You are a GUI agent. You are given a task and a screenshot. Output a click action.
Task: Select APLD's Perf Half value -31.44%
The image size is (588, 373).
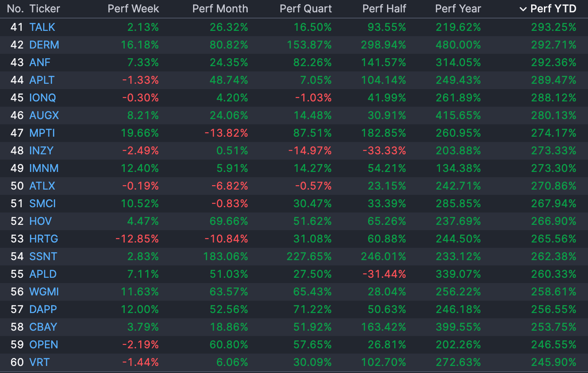tap(384, 274)
